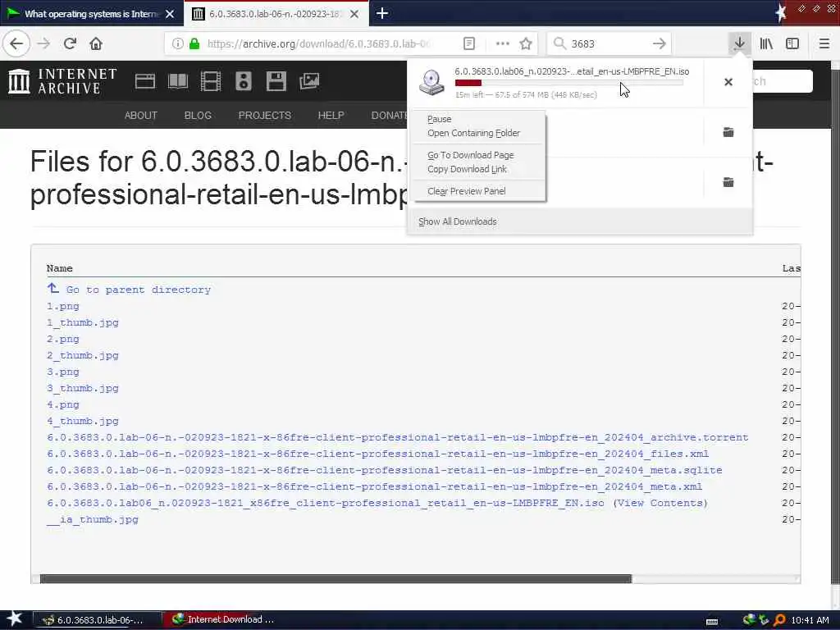Show sidebars toolbar icon
Image resolution: width=840 pixels, height=630 pixels.
[x=792, y=43]
